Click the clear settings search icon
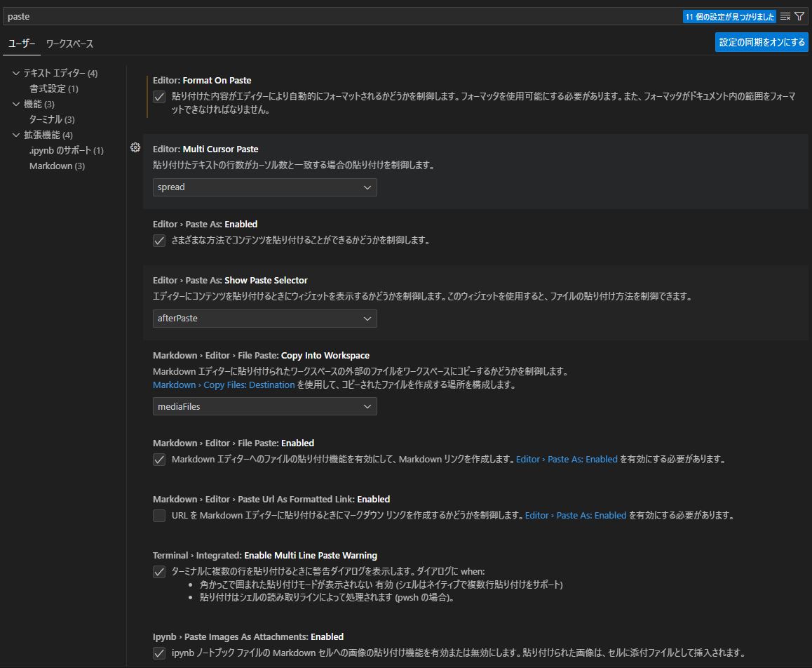812x668 pixels. coord(785,16)
